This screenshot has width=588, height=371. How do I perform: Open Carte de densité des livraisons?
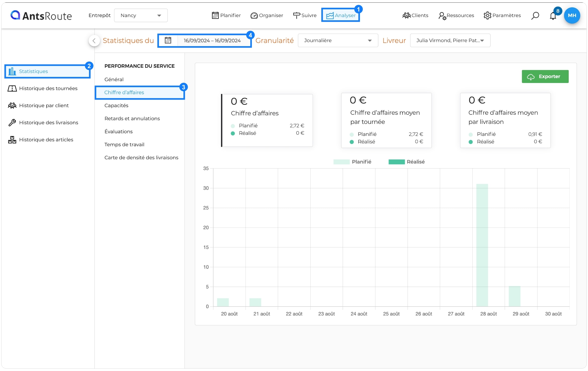point(141,157)
